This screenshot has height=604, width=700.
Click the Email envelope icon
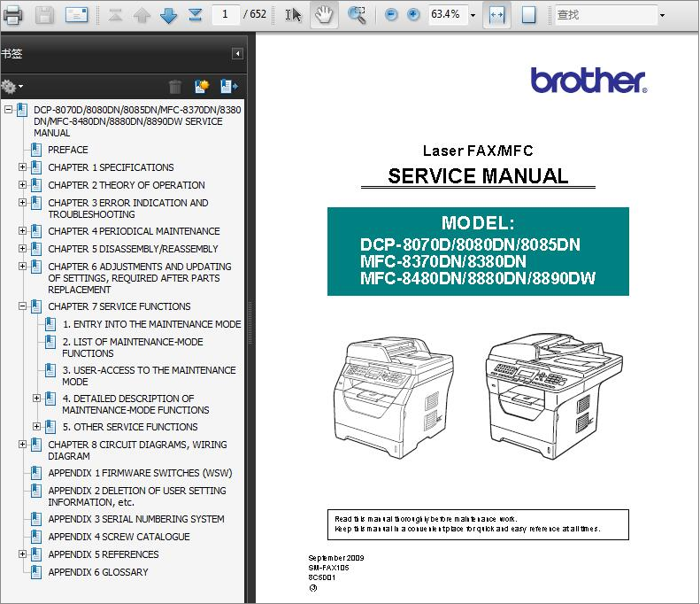coord(76,15)
